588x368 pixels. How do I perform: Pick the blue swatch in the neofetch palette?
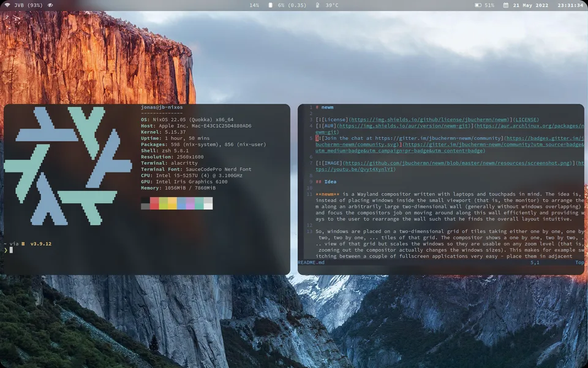[x=181, y=203]
